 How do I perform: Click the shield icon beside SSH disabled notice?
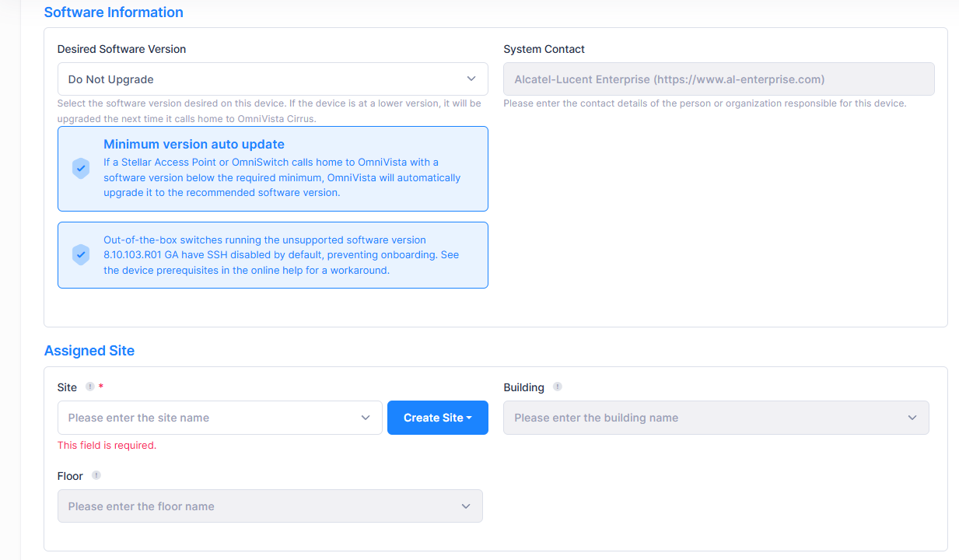point(81,255)
